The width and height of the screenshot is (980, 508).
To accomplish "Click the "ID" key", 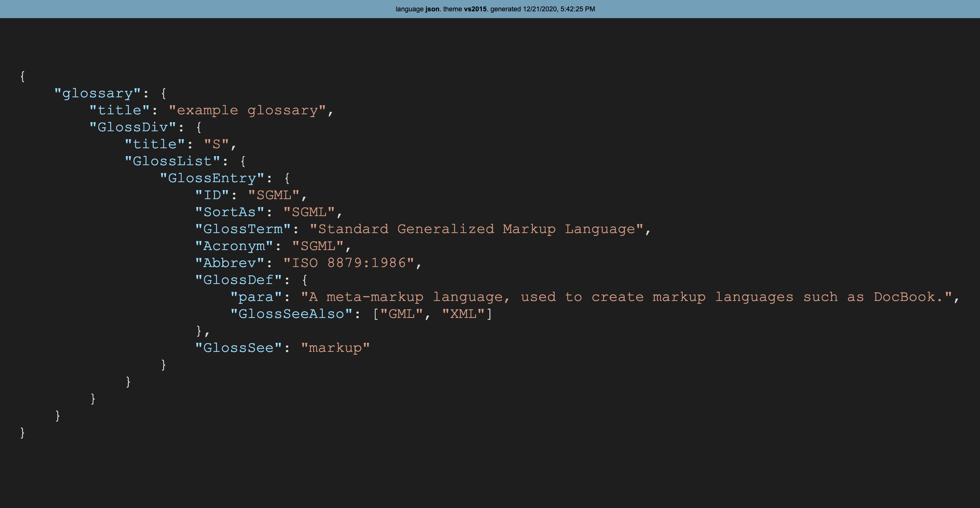I will coord(212,195).
